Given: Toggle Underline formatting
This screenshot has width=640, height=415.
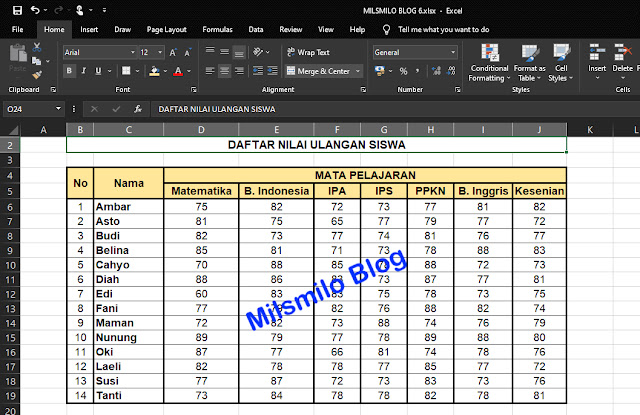Looking at the screenshot, I should click(x=98, y=71).
